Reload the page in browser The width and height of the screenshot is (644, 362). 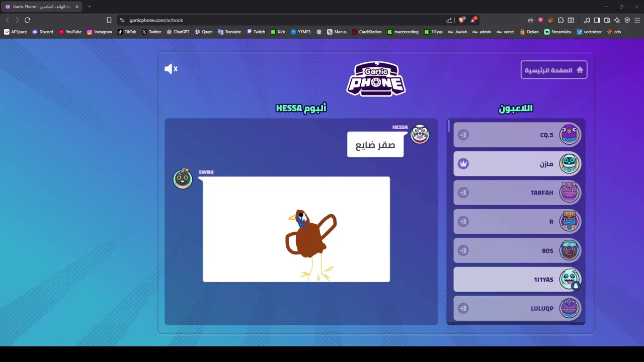[x=28, y=20]
